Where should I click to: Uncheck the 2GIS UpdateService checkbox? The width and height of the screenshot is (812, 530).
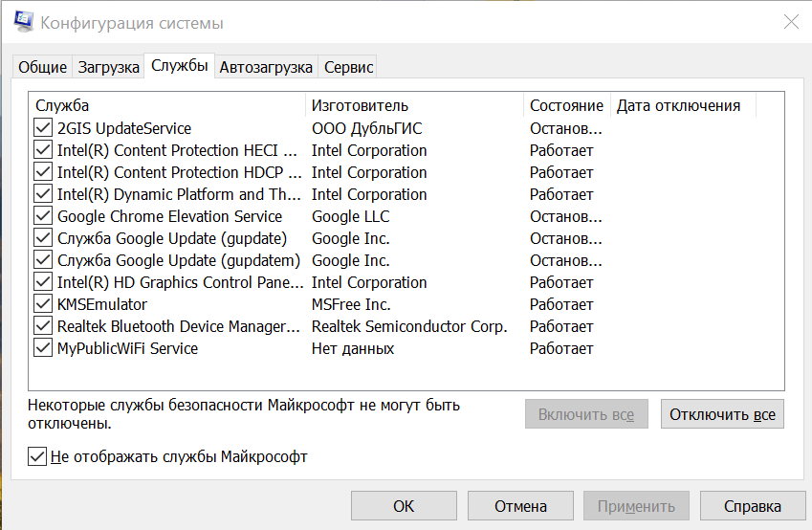click(43, 128)
